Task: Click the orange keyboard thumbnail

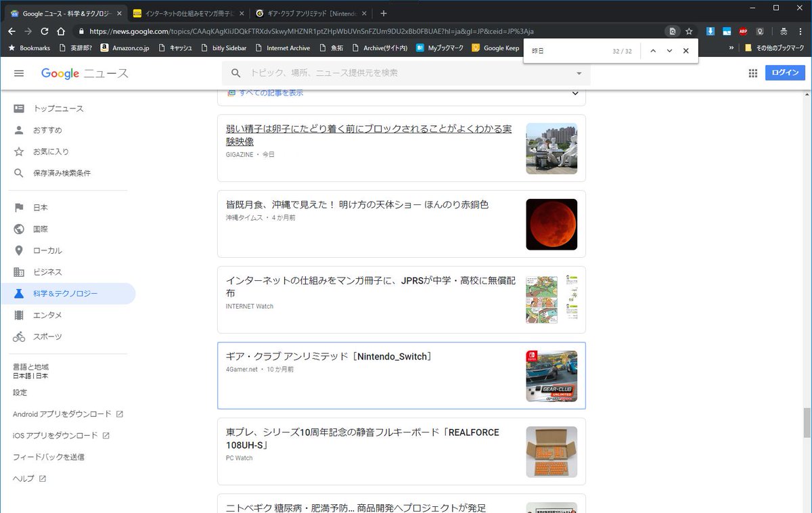Action: 551,451
